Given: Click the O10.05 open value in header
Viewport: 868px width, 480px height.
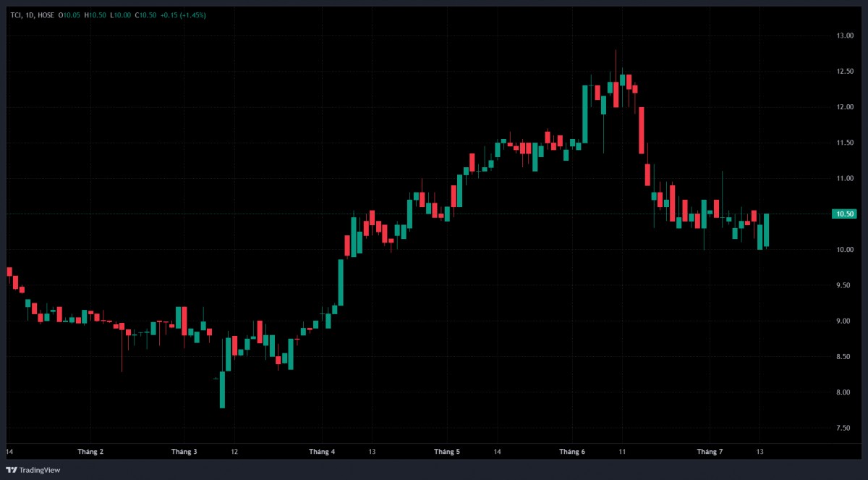Looking at the screenshot, I should [x=70, y=14].
